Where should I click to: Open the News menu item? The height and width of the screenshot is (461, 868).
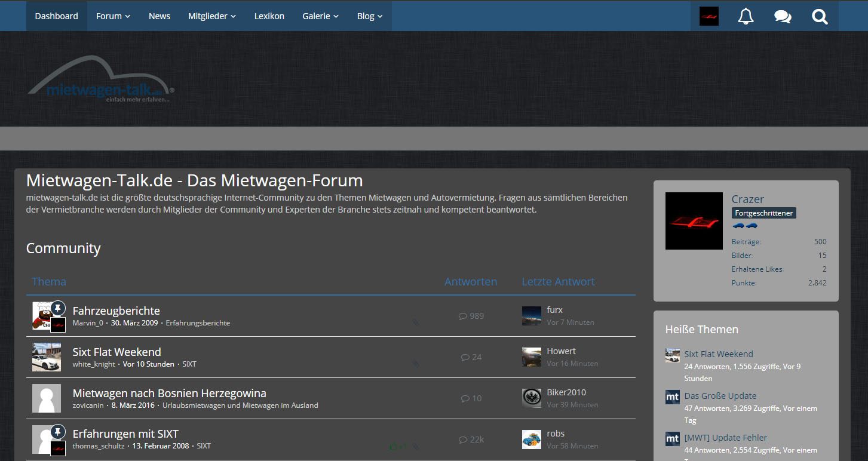pos(160,16)
